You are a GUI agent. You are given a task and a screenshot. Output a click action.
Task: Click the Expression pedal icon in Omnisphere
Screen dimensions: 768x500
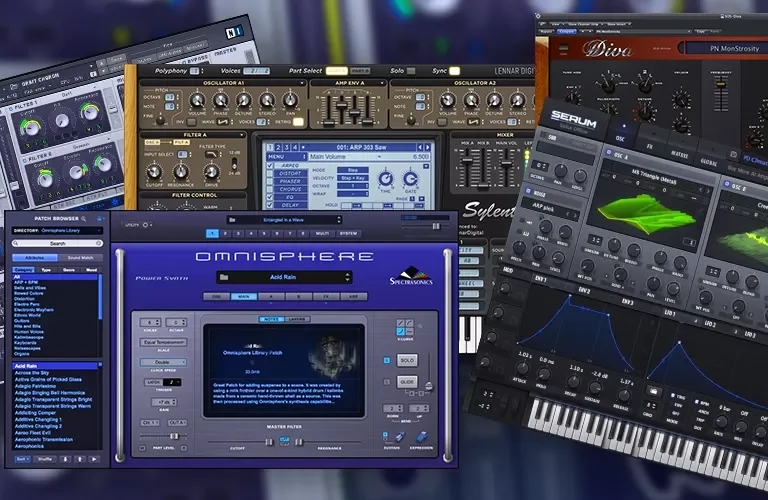[x=421, y=437]
